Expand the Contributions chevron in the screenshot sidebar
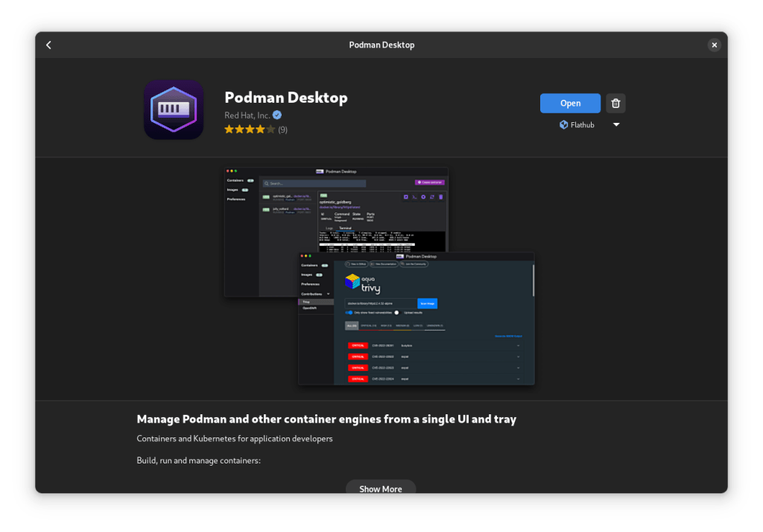This screenshot has width=763, height=532. pyautogui.click(x=329, y=294)
